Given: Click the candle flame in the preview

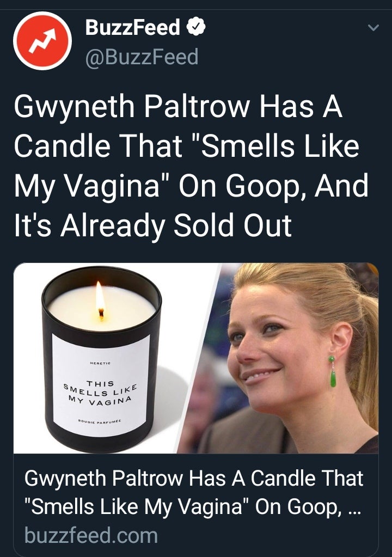Looking at the screenshot, I should point(101,301).
